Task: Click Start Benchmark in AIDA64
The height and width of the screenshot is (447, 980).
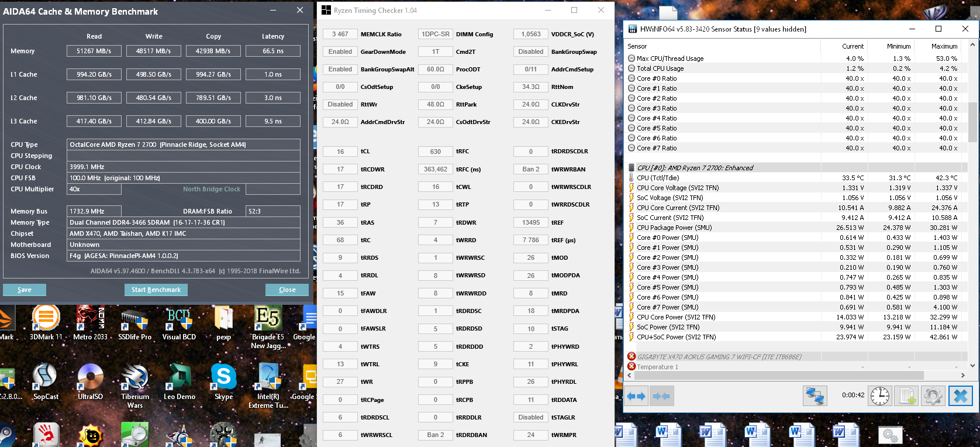Action: (156, 290)
